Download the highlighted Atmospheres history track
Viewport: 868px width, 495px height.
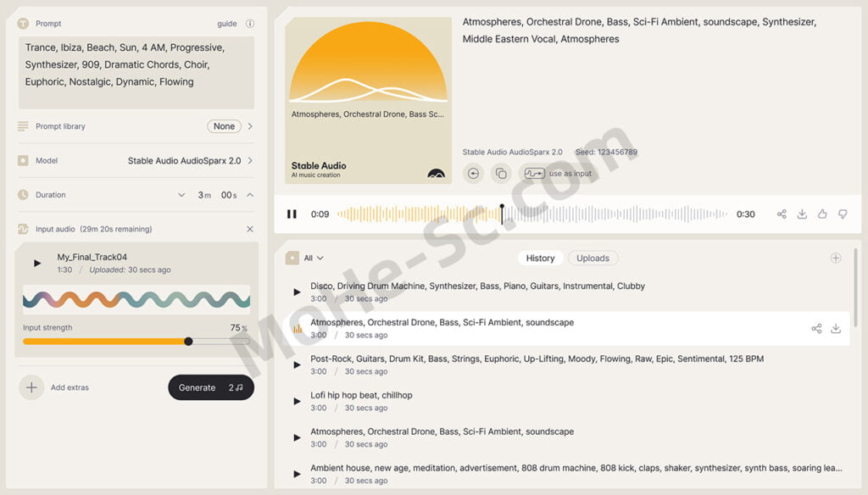coord(836,329)
